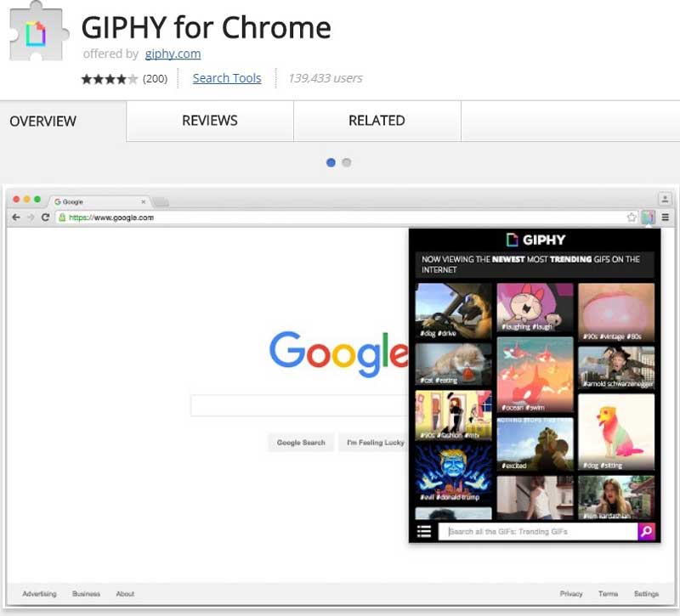Click the yellow macOS minimize dot
Viewport: 680px width, 616px height.
coord(27,199)
